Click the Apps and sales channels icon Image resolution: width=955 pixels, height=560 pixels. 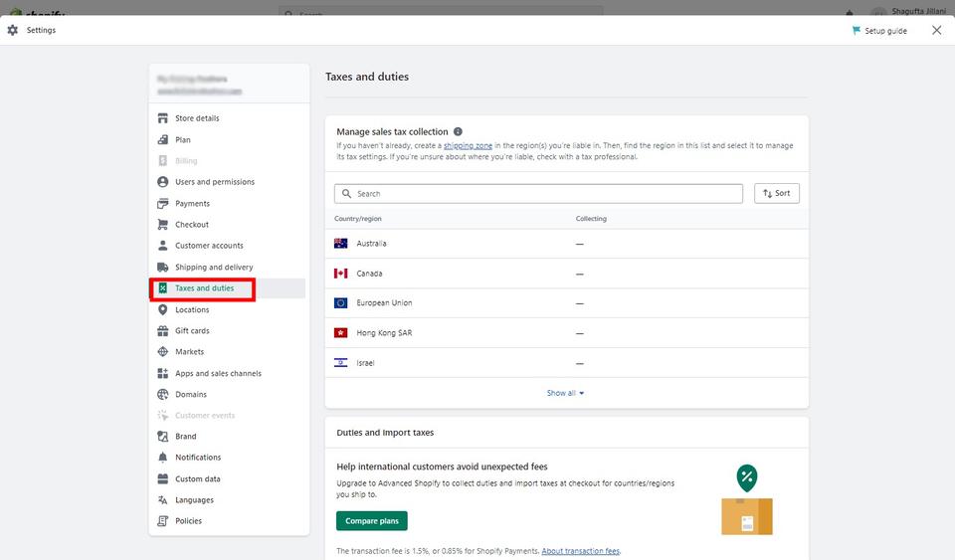coord(162,373)
